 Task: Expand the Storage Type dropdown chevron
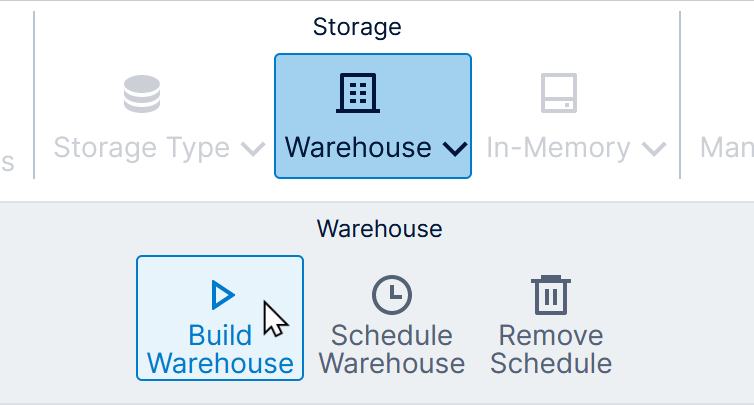(253, 150)
